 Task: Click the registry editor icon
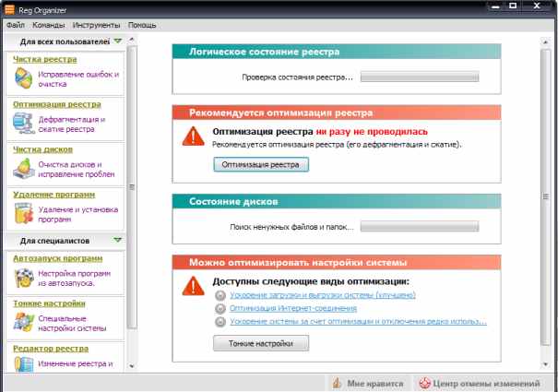(24, 364)
